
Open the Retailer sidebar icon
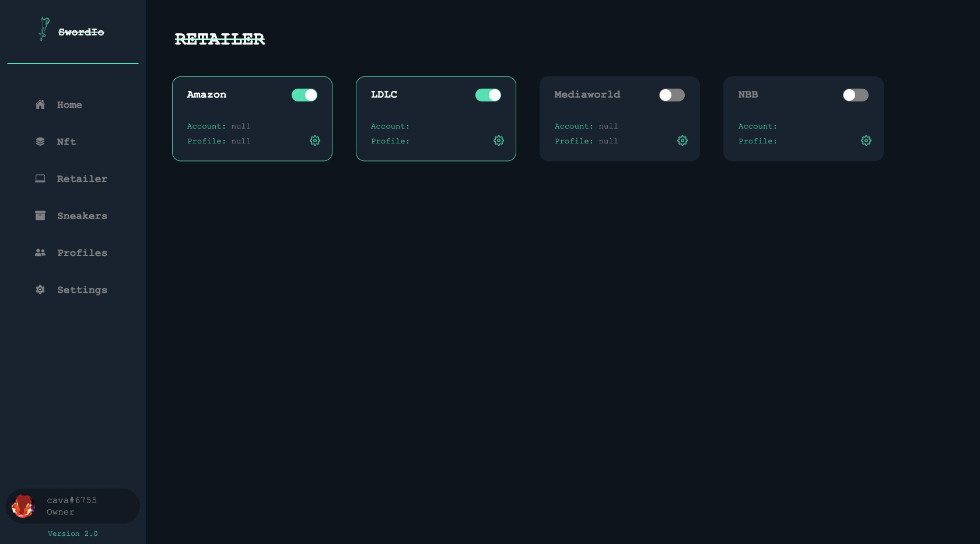[40, 178]
